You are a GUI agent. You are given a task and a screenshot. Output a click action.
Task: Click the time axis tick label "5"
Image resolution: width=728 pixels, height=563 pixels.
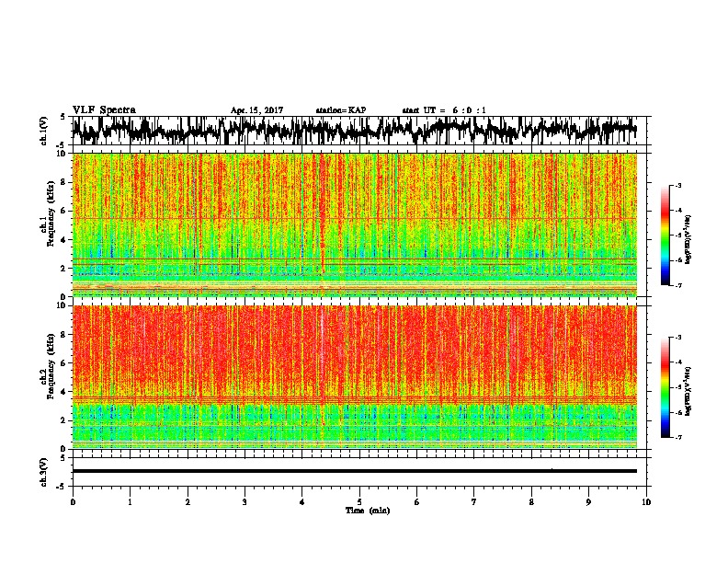click(359, 502)
